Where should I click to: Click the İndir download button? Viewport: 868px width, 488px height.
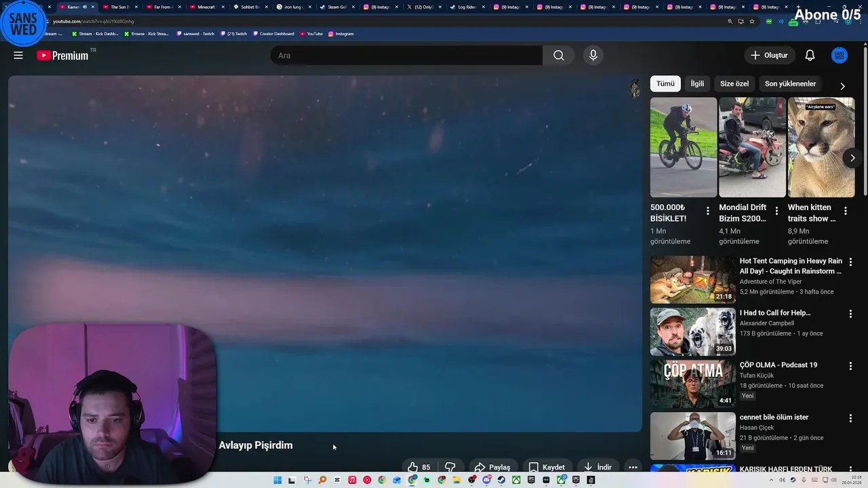pyautogui.click(x=597, y=467)
